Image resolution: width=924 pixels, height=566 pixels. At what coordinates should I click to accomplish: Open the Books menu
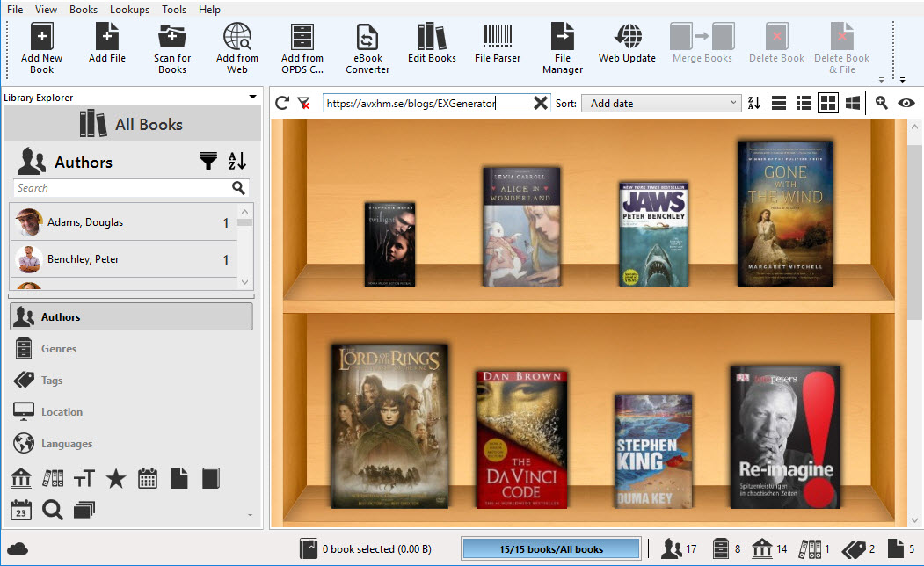point(84,10)
